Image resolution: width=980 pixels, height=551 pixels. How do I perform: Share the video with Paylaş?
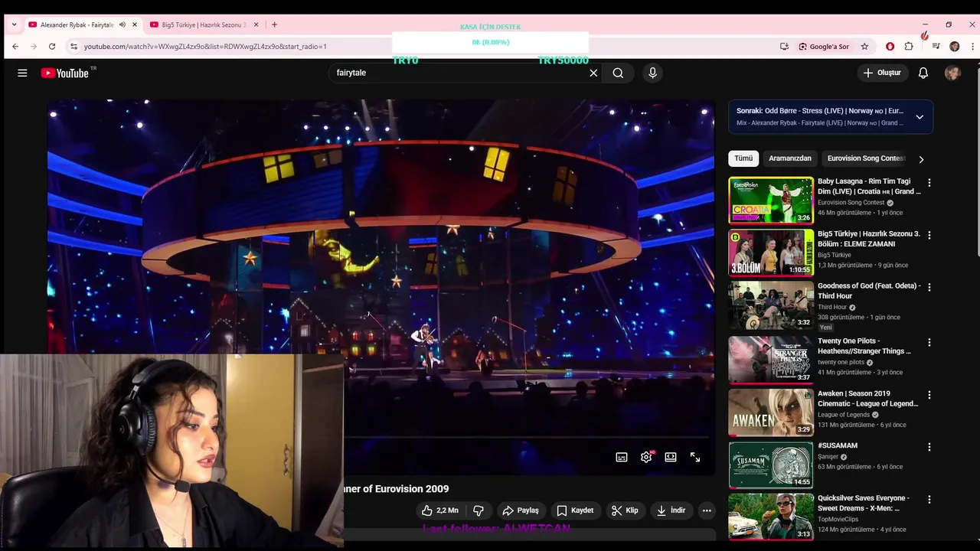(x=521, y=510)
